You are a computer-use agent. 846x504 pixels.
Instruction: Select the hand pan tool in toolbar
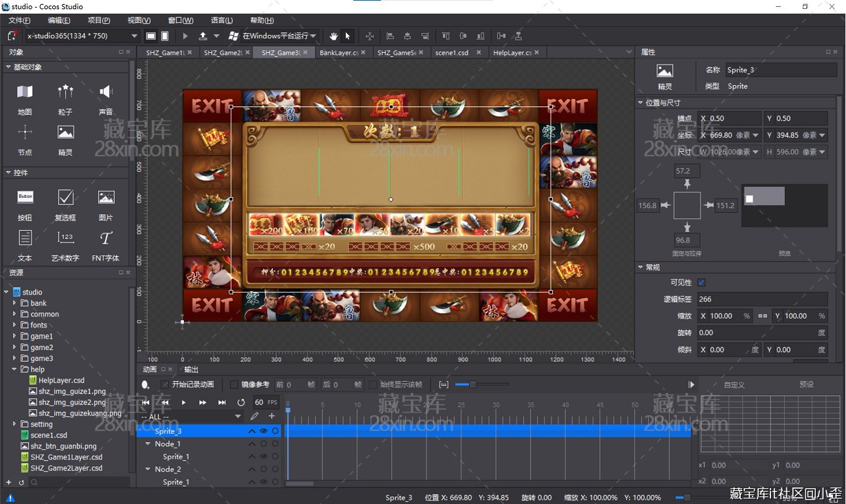coord(334,36)
